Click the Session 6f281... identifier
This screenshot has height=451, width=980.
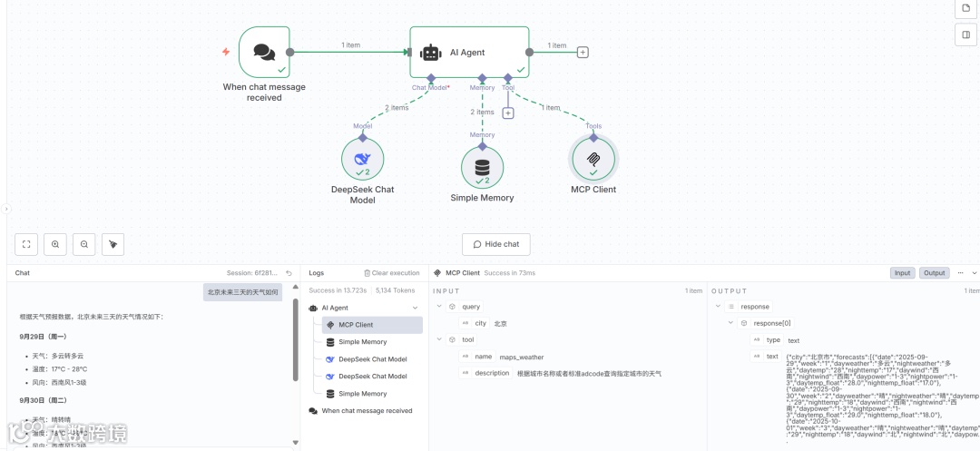pyautogui.click(x=252, y=273)
